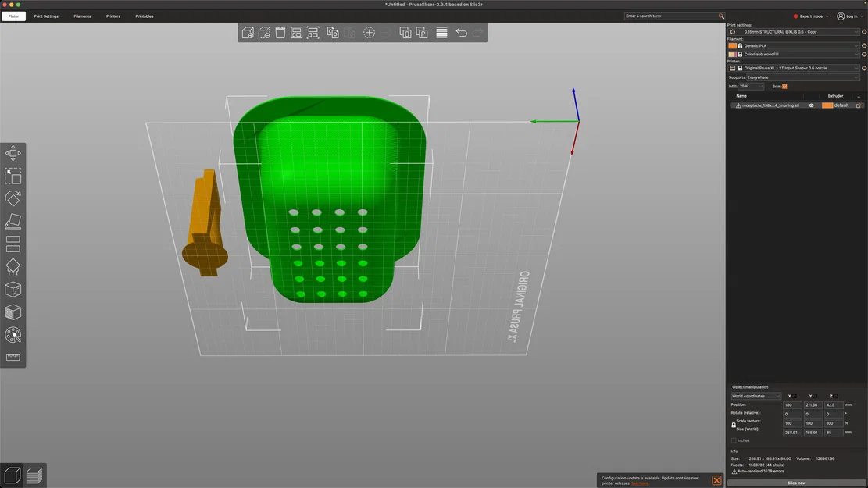Switch to the Plater tab

(13, 16)
